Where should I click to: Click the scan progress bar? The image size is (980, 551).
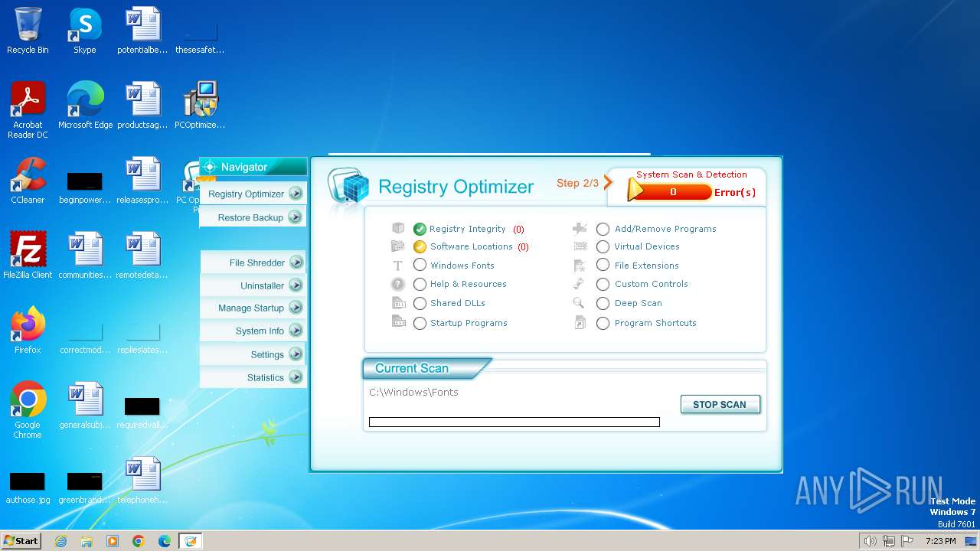pos(514,422)
